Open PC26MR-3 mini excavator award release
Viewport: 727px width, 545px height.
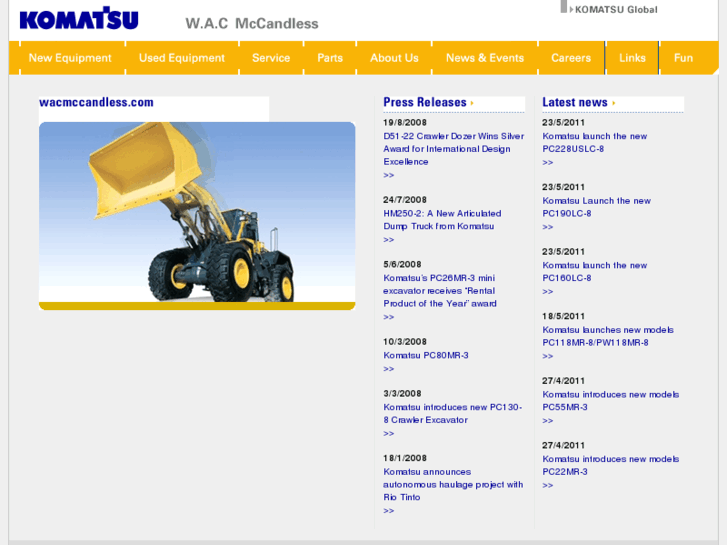click(440, 291)
